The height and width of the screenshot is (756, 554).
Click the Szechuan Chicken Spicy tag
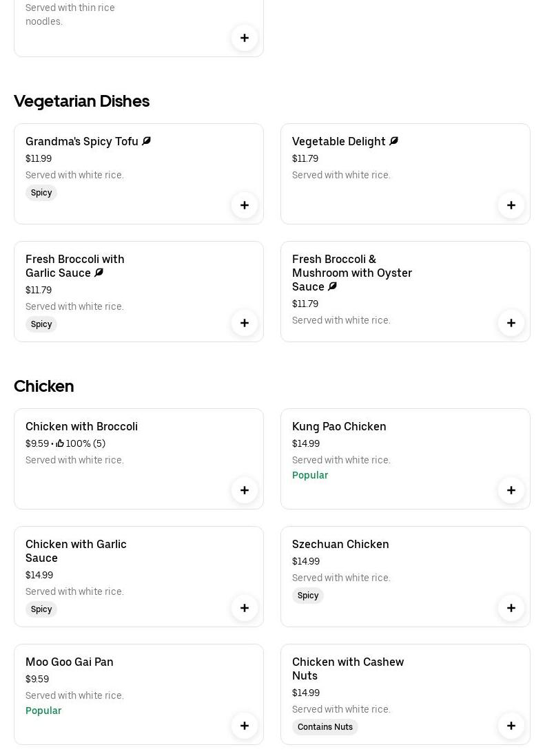(308, 596)
